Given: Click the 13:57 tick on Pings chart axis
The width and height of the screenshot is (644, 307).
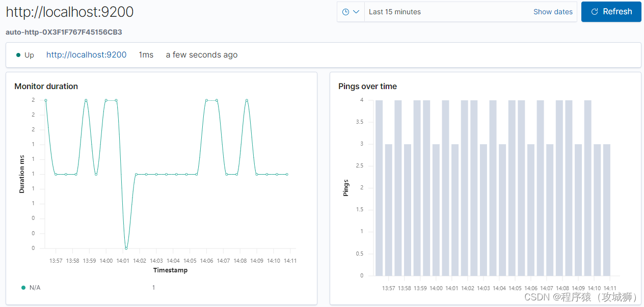Looking at the screenshot, I should point(389,288).
